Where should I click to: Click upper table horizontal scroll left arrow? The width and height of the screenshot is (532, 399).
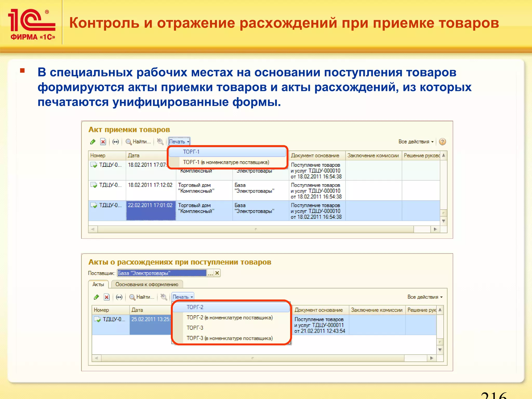pos(93,229)
